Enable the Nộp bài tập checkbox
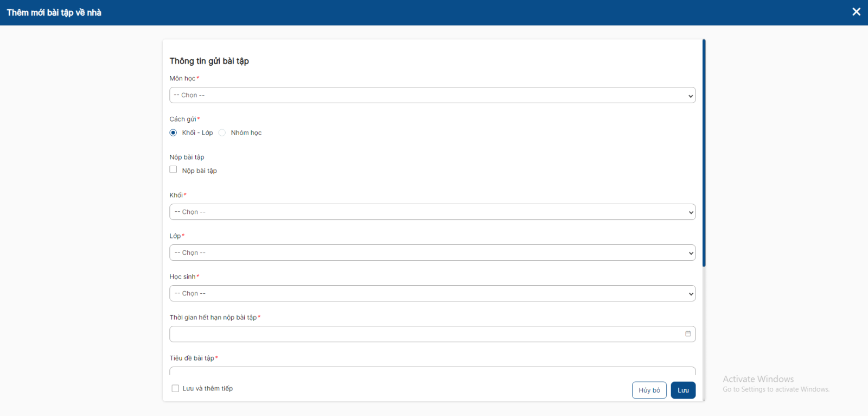Viewport: 868px width, 416px height. [x=174, y=170]
